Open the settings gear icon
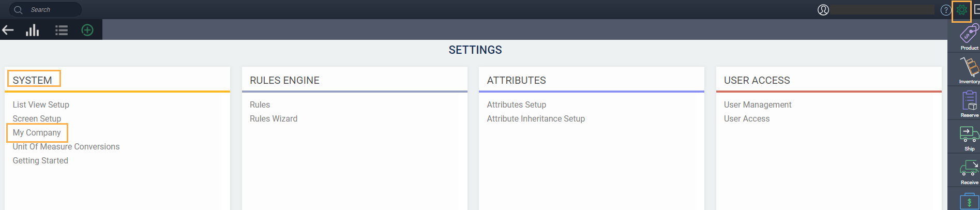Image resolution: width=980 pixels, height=210 pixels. (x=961, y=10)
